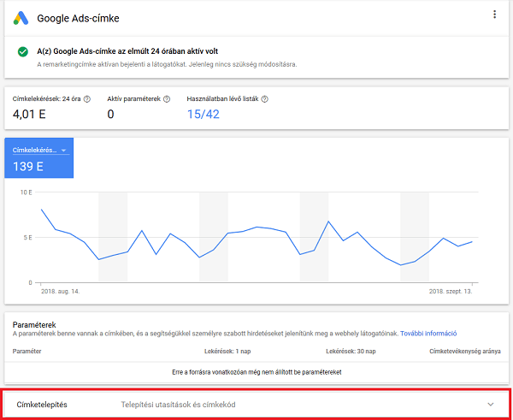Click the 2018. aug. 14. chart start date
This screenshot has width=513, height=420.
pyautogui.click(x=60, y=292)
